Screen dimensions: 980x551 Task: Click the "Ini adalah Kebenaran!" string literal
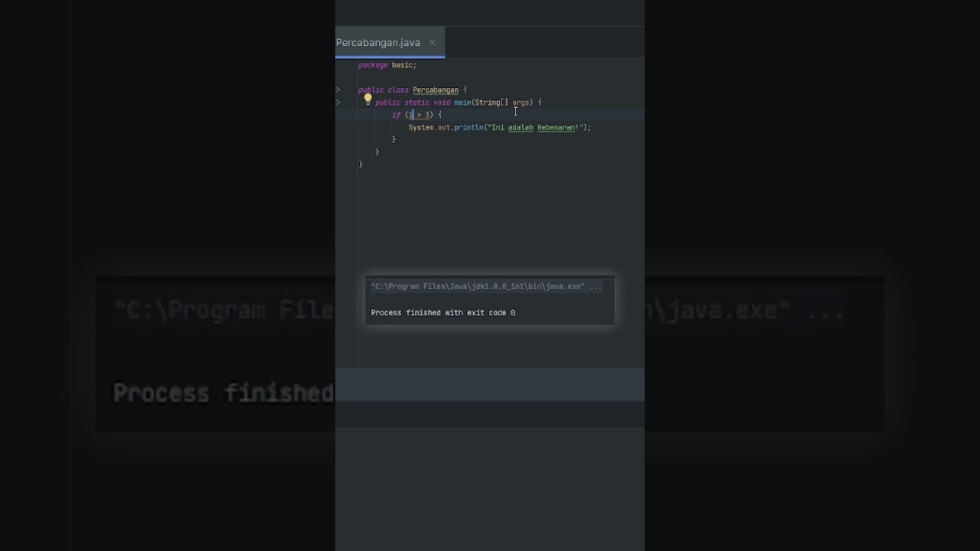(535, 128)
